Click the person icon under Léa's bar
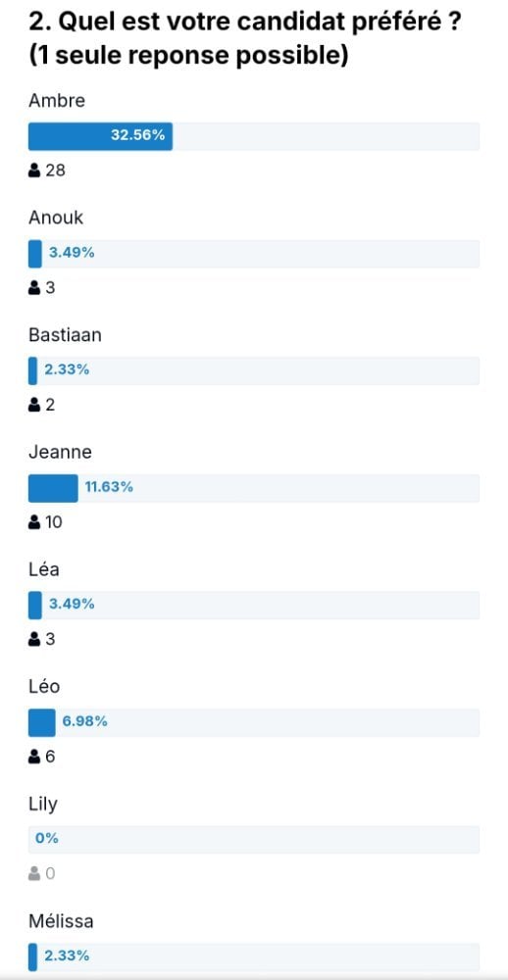Screen dimensions: 508x980 (34, 639)
